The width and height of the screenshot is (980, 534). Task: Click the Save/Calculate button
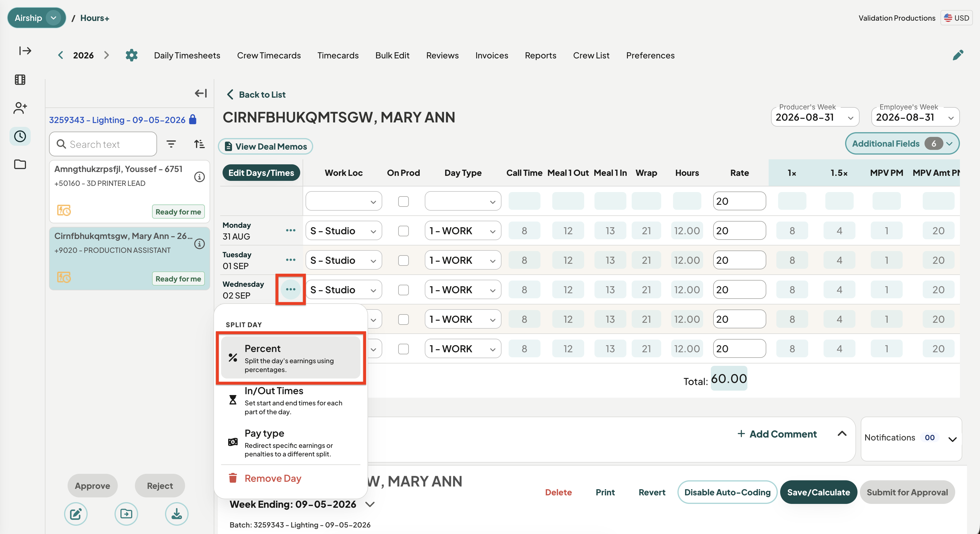818,492
